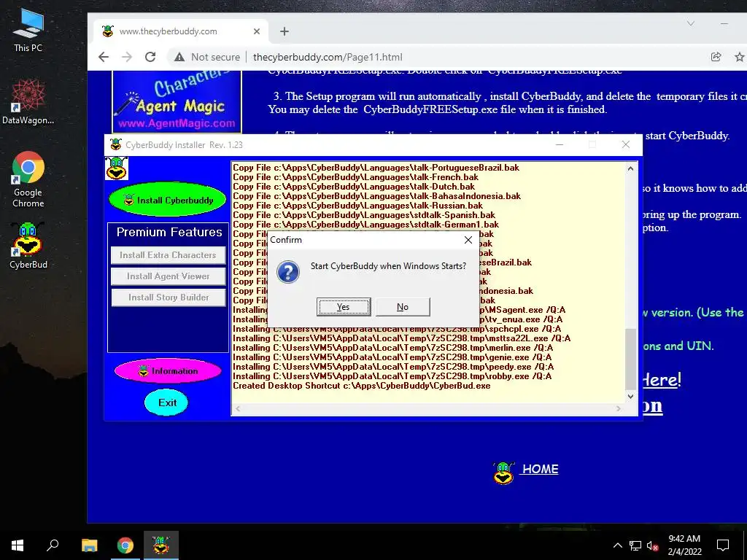
Task: Open This PC desktop icon
Action: coord(28,31)
